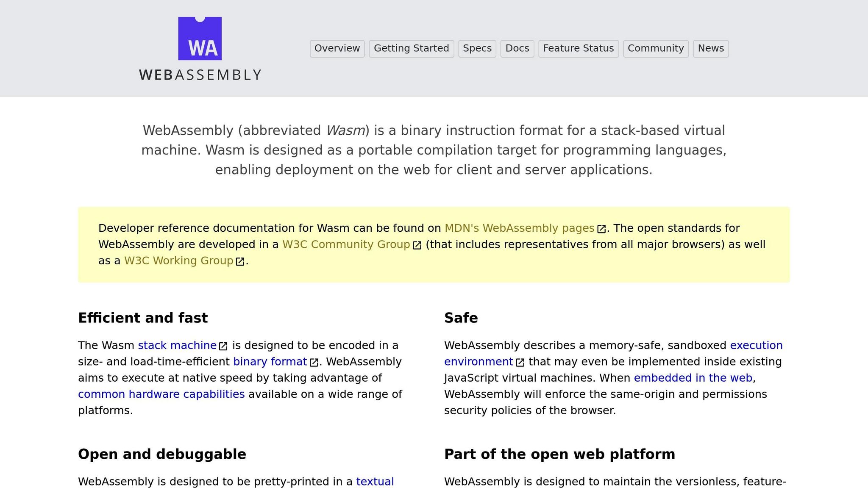
Task: Click the Efficient and fast heading
Action: [x=143, y=318]
